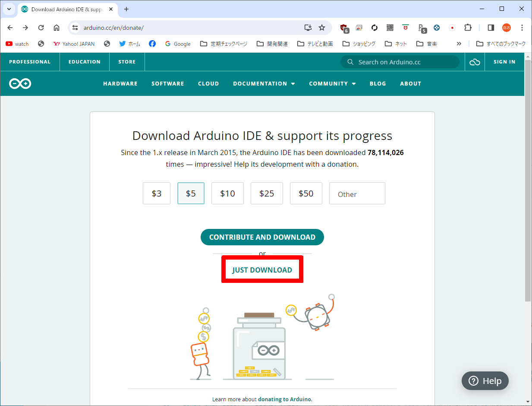Choose the $50 donation option
The width and height of the screenshot is (532, 406).
[306, 193]
